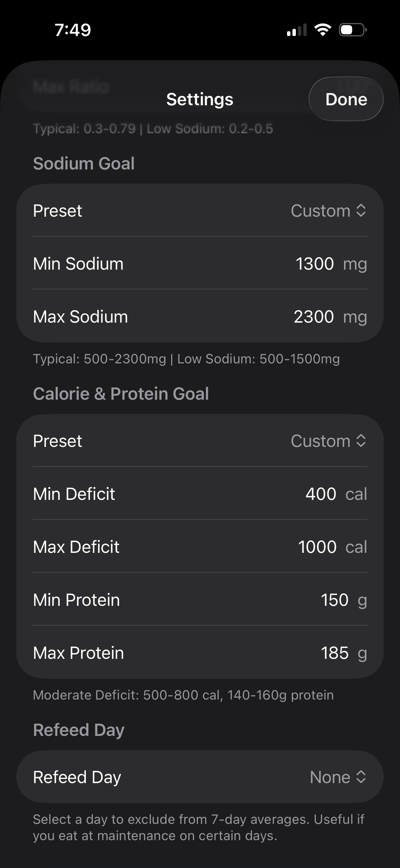Tap the Min Sodium row label
400x868 pixels.
point(78,264)
